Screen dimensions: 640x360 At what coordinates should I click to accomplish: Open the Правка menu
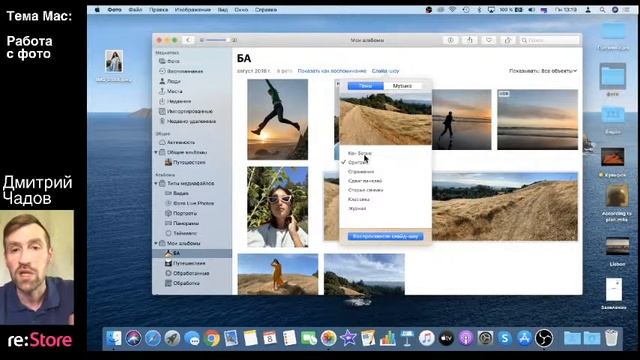(158, 10)
